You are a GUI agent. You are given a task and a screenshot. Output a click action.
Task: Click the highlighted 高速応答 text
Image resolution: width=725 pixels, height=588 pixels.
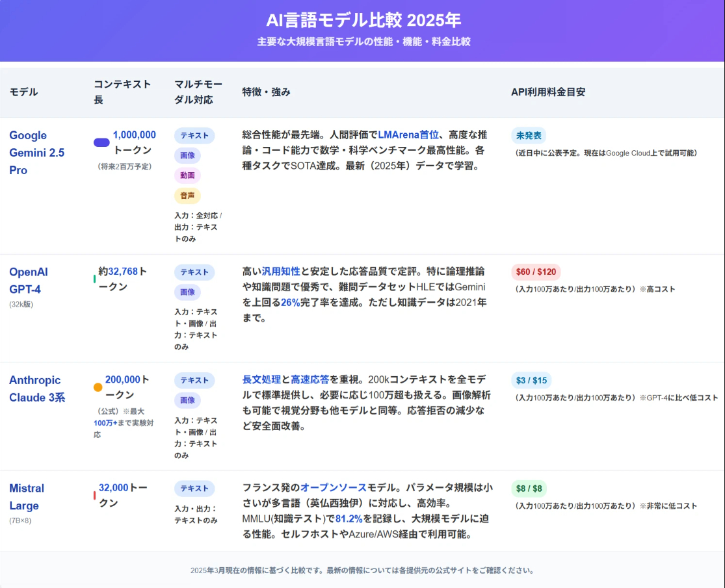[310, 379]
